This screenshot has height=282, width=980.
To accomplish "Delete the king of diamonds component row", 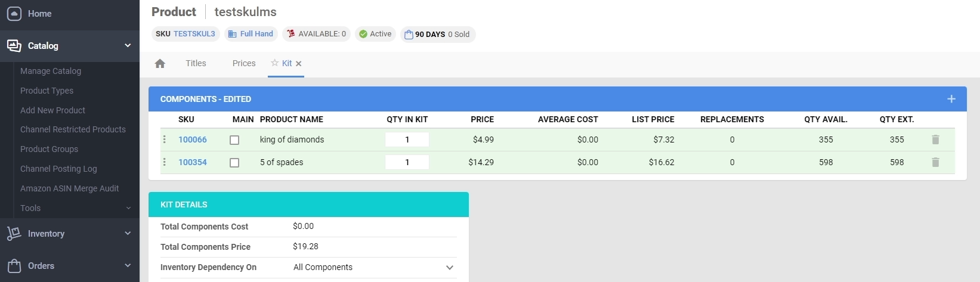I will (935, 140).
